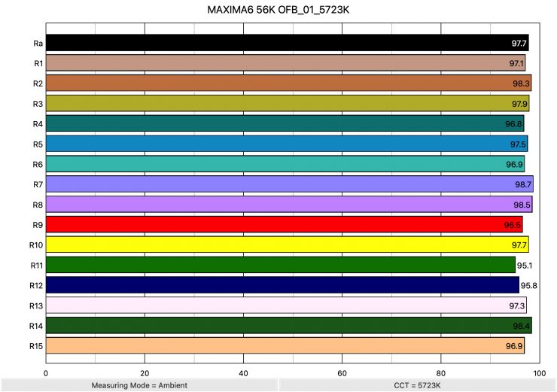Click the yellow R10 bar

click(286, 245)
